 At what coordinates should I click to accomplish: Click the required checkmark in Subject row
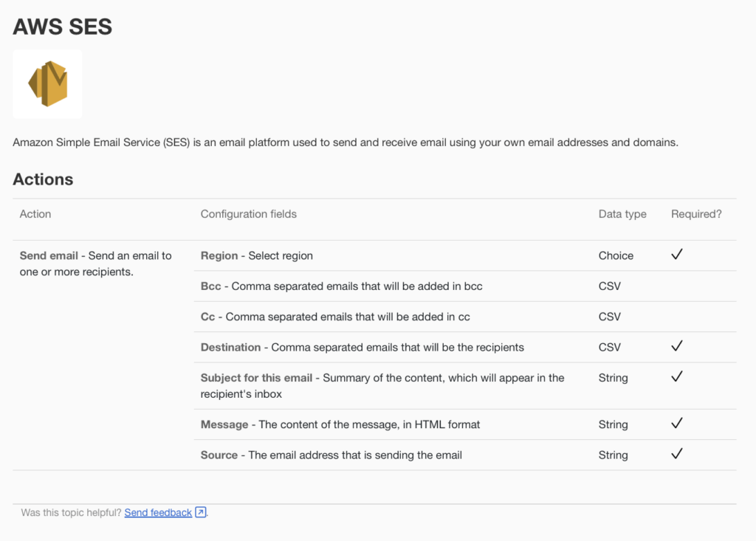(x=677, y=376)
